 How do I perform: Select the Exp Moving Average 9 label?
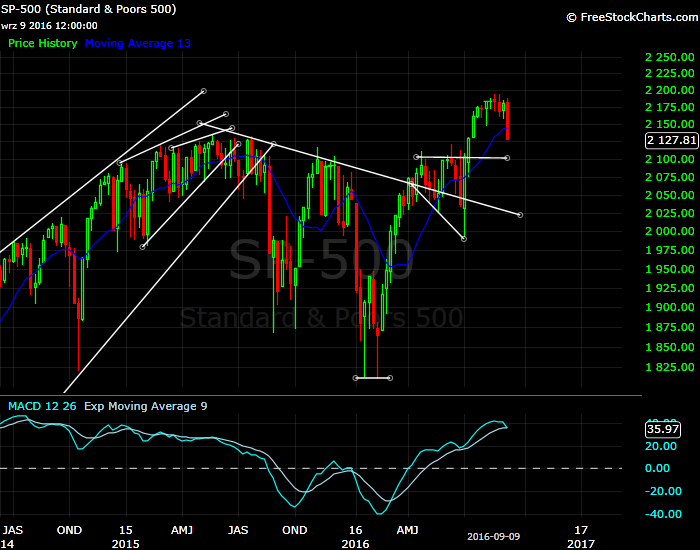point(146,406)
